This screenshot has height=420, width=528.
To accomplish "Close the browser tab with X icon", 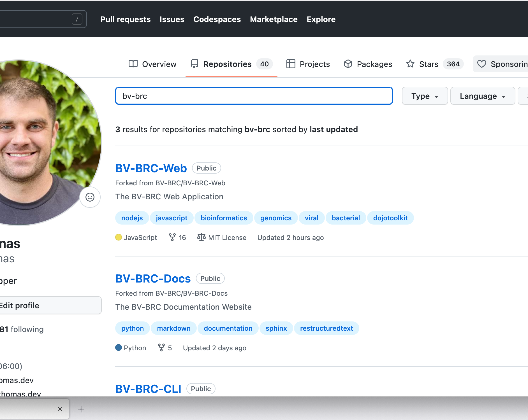I will point(60,409).
